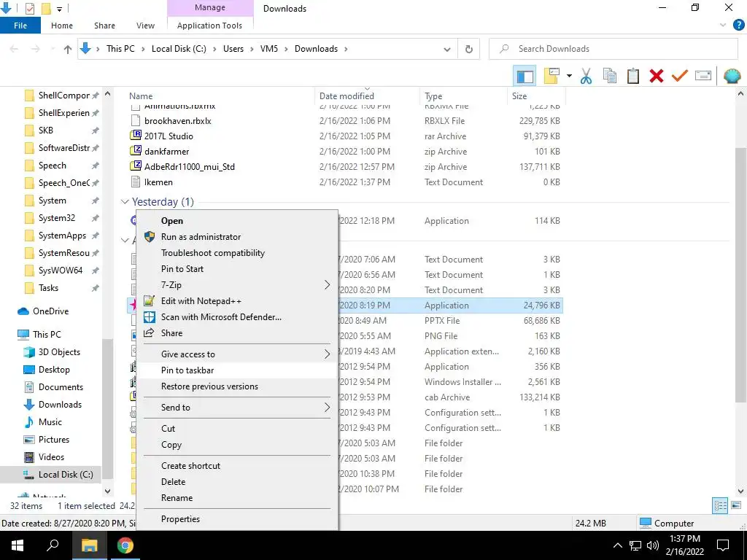
Task: Open taskbar Search magnifier
Action: coord(53,545)
